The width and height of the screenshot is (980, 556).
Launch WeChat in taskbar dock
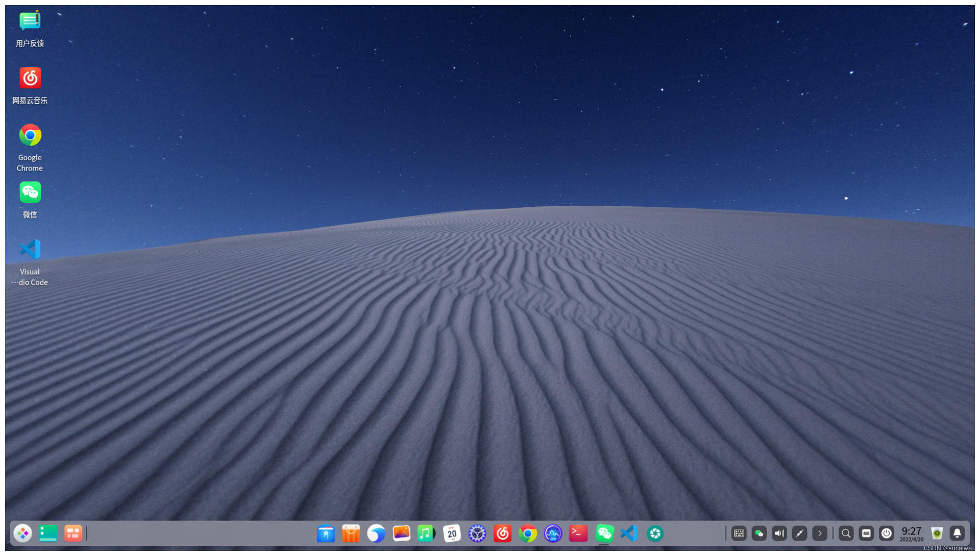click(604, 533)
